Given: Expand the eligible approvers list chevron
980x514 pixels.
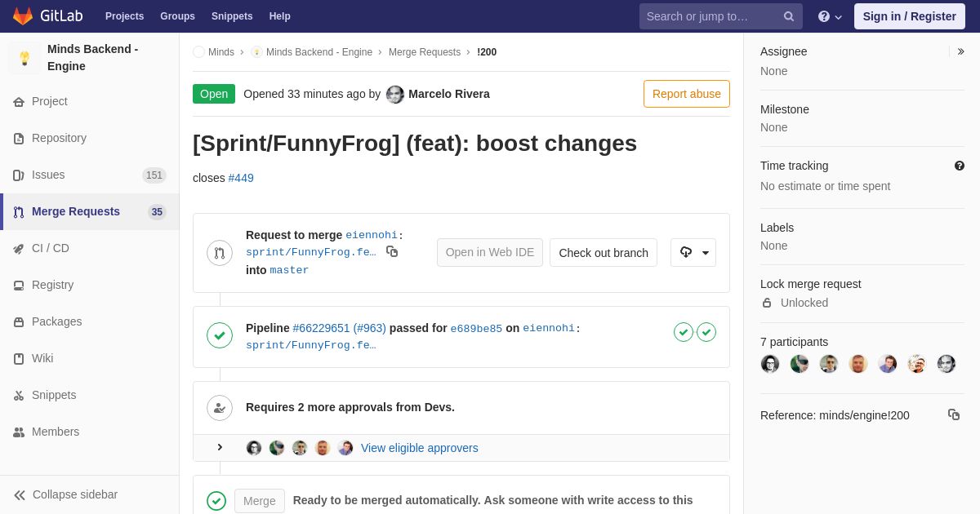Looking at the screenshot, I should coord(220,447).
